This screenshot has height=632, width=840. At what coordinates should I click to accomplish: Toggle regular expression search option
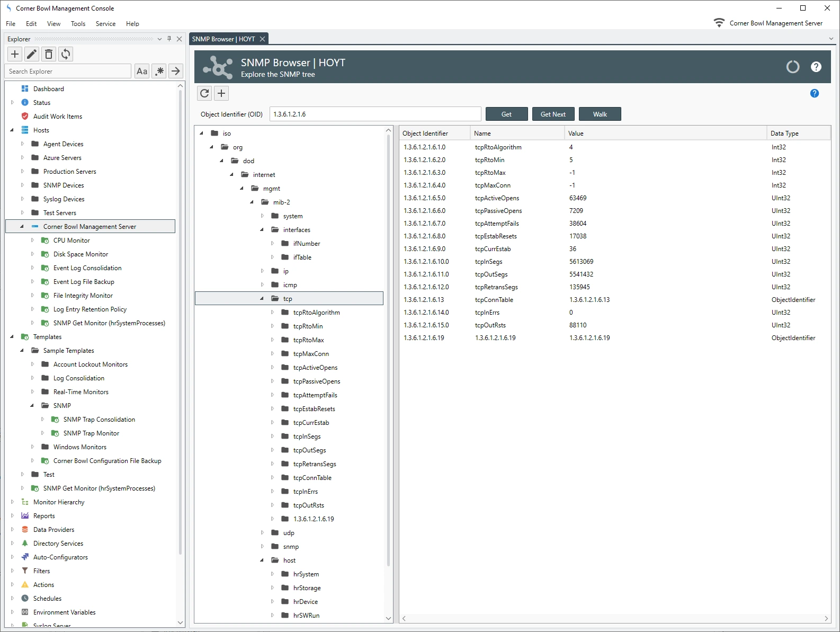pyautogui.click(x=159, y=71)
